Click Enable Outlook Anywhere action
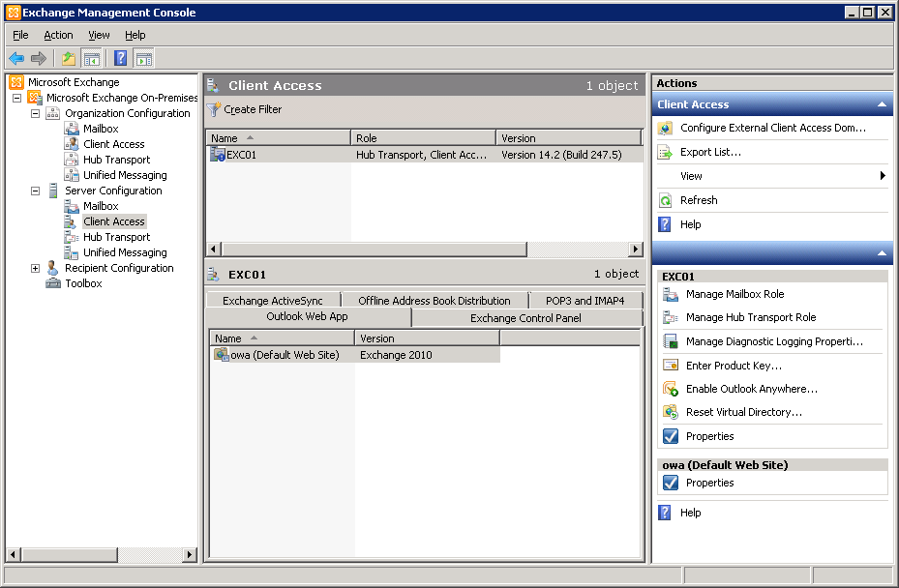The height and width of the screenshot is (588, 899). [x=752, y=389]
